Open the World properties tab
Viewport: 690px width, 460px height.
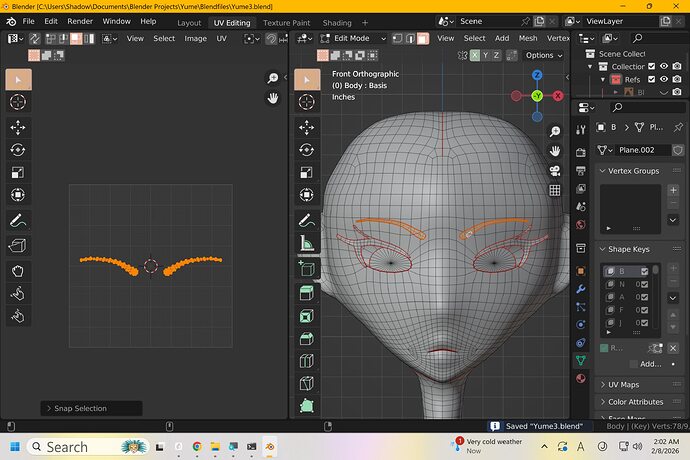581,225
